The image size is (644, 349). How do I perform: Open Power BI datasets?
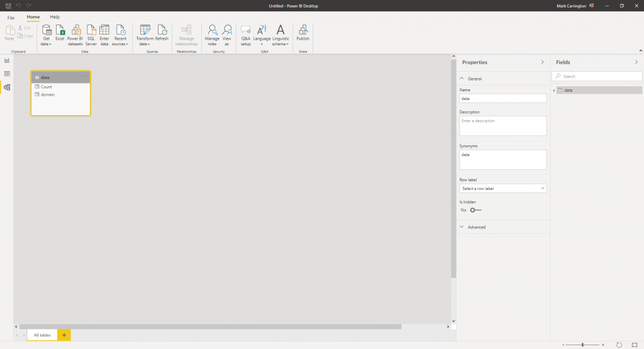pyautogui.click(x=75, y=35)
